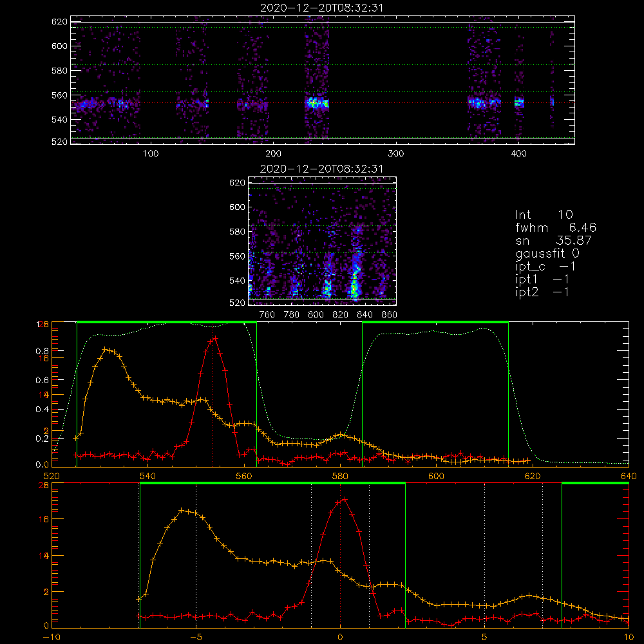Select the 'sn 35.87' readout
The image size is (644, 644).
pyautogui.click(x=553, y=240)
